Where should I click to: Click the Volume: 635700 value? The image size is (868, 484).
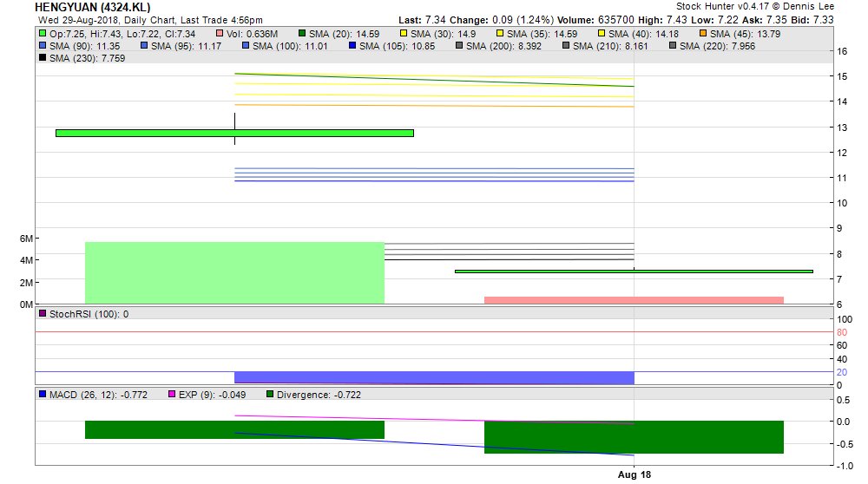pyautogui.click(x=595, y=20)
